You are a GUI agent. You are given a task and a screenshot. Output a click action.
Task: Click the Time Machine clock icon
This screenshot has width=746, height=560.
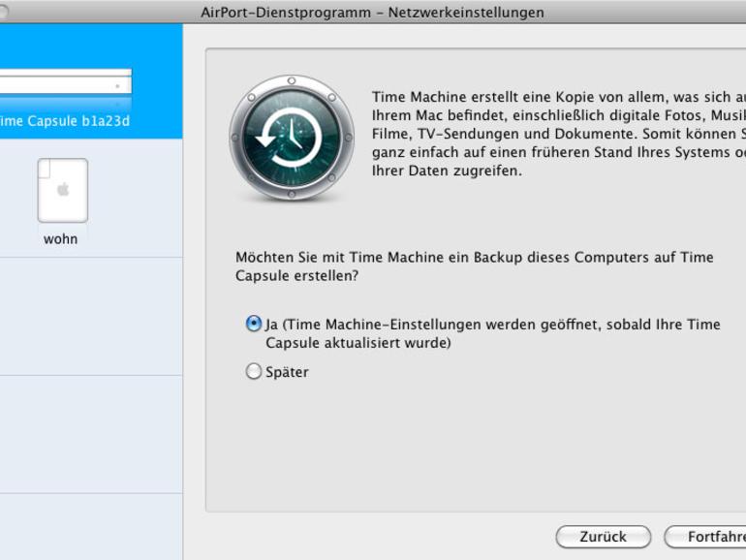click(x=292, y=138)
